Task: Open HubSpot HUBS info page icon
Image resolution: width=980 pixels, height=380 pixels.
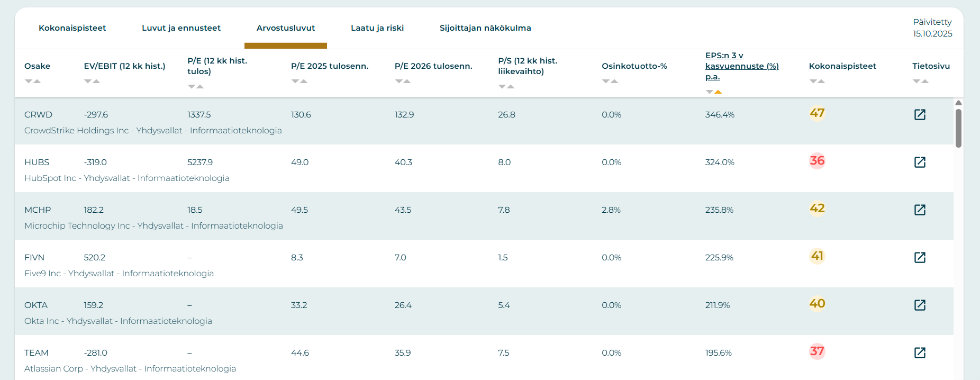Action: 920,162
